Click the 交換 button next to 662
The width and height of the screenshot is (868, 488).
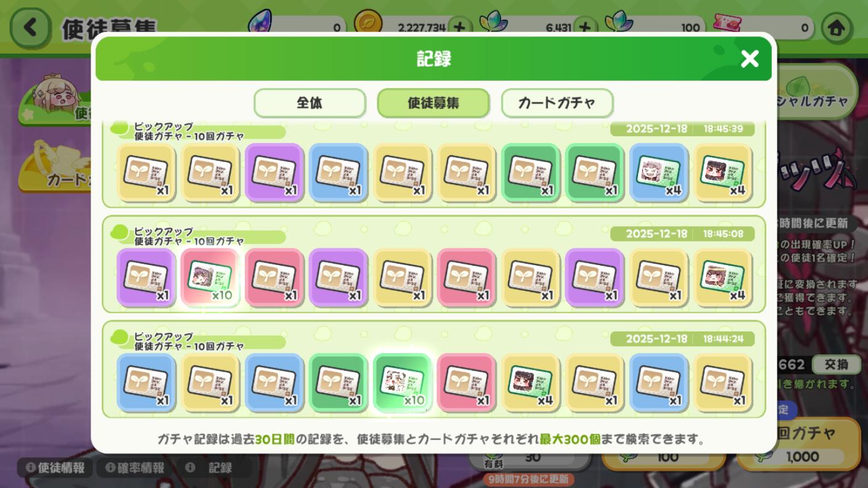click(x=835, y=364)
